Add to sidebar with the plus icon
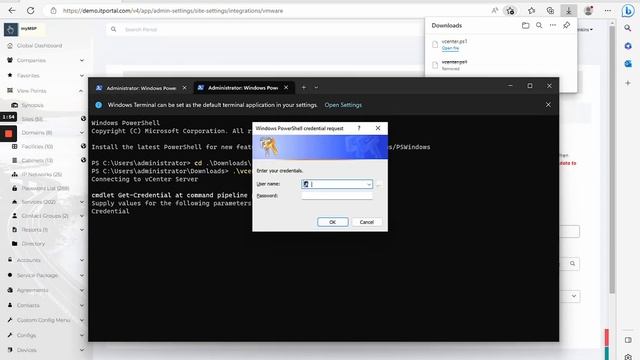640x360 pixels. tap(628, 83)
